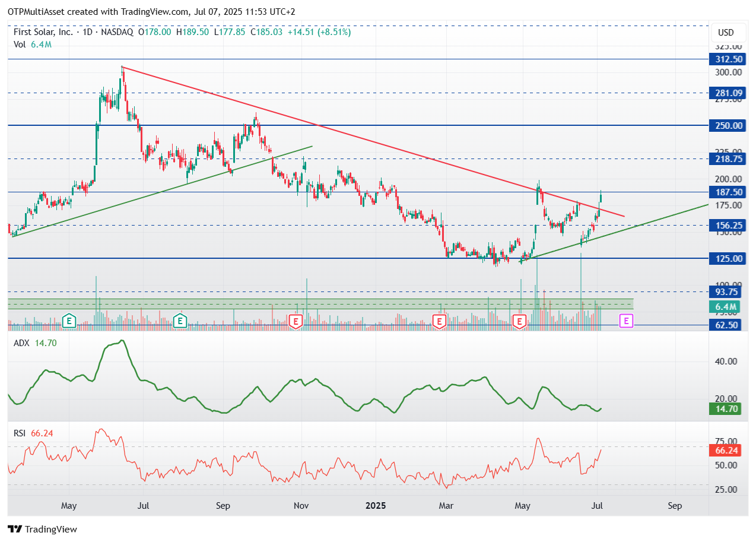Click the Vol 6.4M volume legend

pos(33,44)
